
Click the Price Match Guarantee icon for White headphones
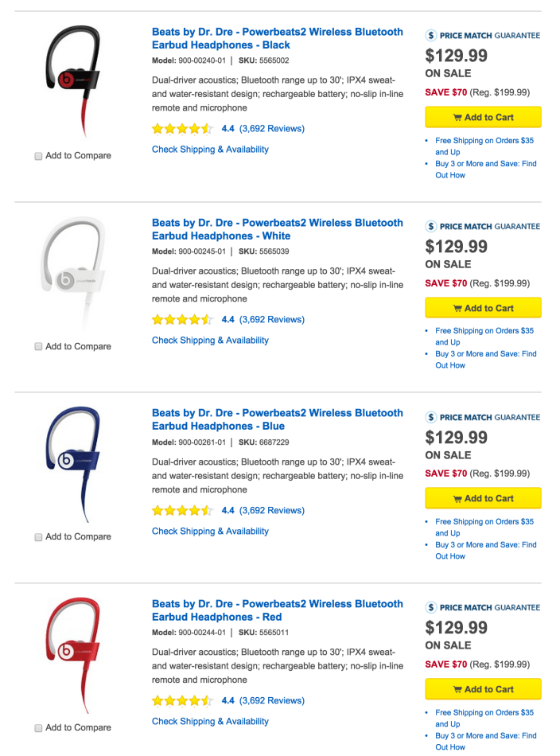point(430,226)
